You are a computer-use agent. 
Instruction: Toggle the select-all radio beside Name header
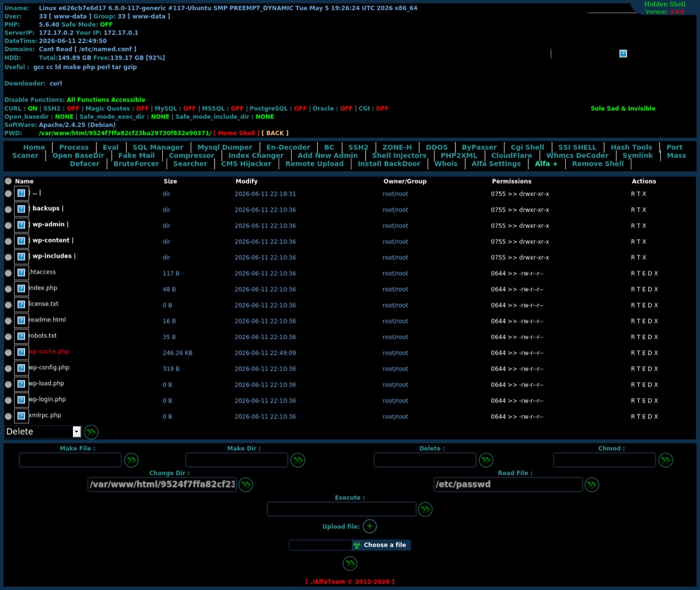pyautogui.click(x=8, y=181)
